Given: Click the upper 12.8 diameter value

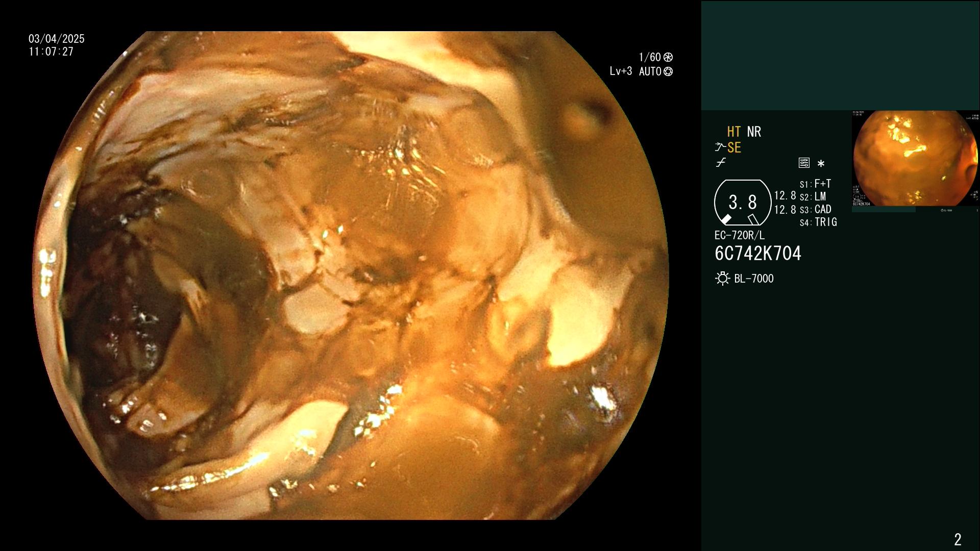Looking at the screenshot, I should tap(785, 195).
